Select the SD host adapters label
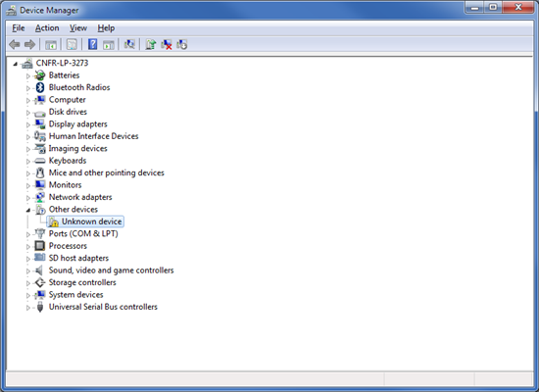Image resolution: width=539 pixels, height=392 pixels. pyautogui.click(x=78, y=259)
